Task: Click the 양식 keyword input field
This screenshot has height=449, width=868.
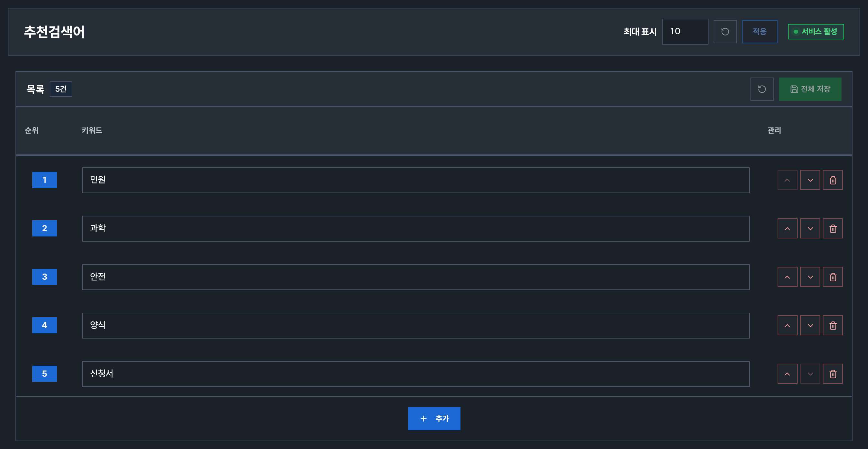Action: (416, 326)
